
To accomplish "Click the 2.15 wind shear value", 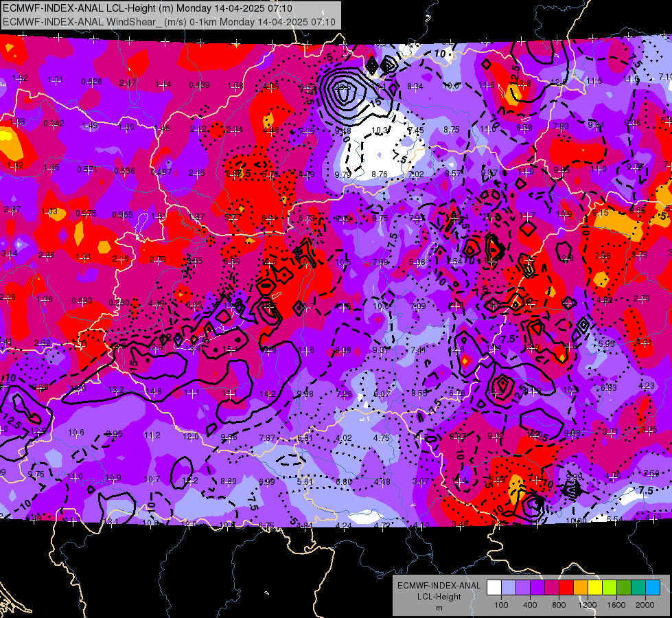I will [x=197, y=173].
